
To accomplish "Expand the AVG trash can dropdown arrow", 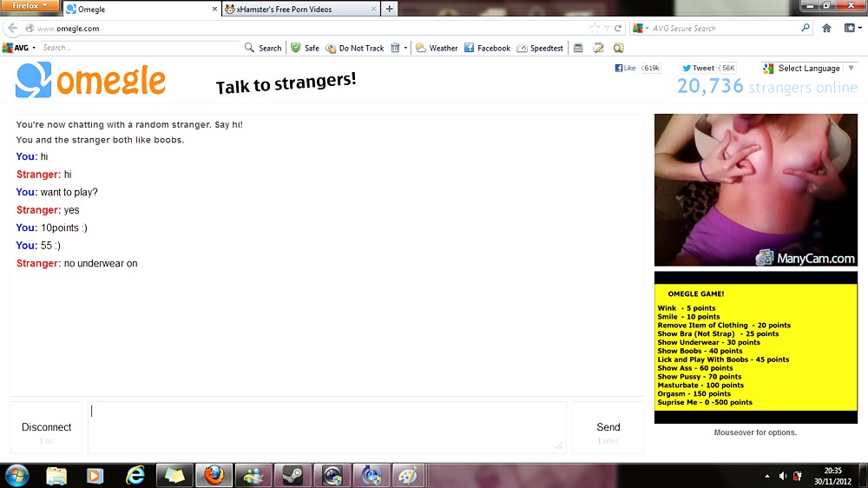I will pyautogui.click(x=405, y=48).
